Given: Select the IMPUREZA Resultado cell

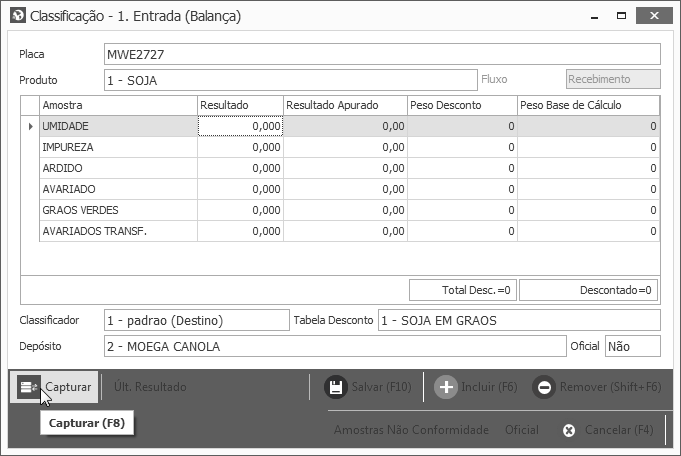Looking at the screenshot, I should tap(240, 147).
